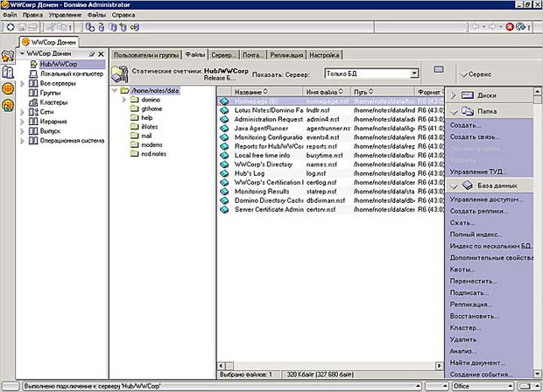Click the save (floppy disk) toolbar icon

22,27
